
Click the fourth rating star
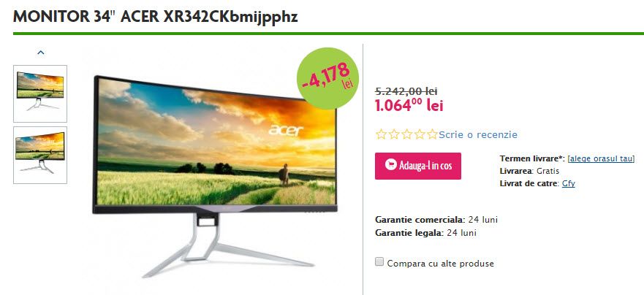(x=420, y=134)
